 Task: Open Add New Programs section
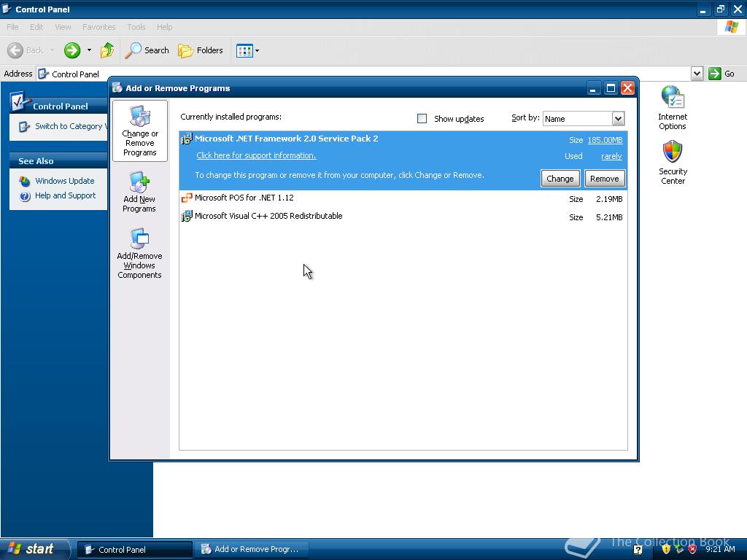[139, 192]
